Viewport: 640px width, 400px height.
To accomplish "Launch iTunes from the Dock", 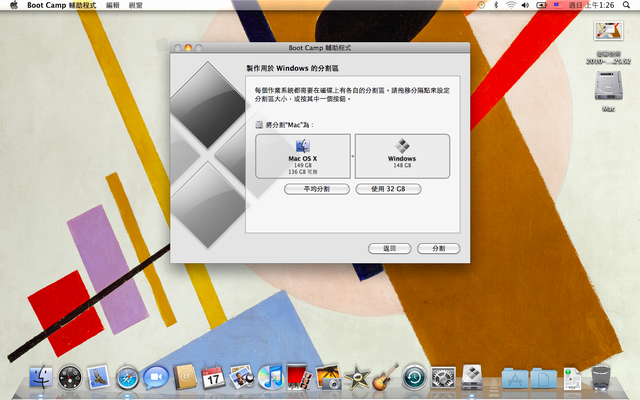I will 271,378.
